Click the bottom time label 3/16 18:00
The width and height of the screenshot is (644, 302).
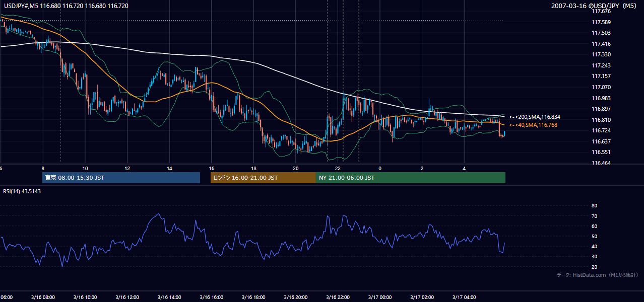pyautogui.click(x=253, y=297)
